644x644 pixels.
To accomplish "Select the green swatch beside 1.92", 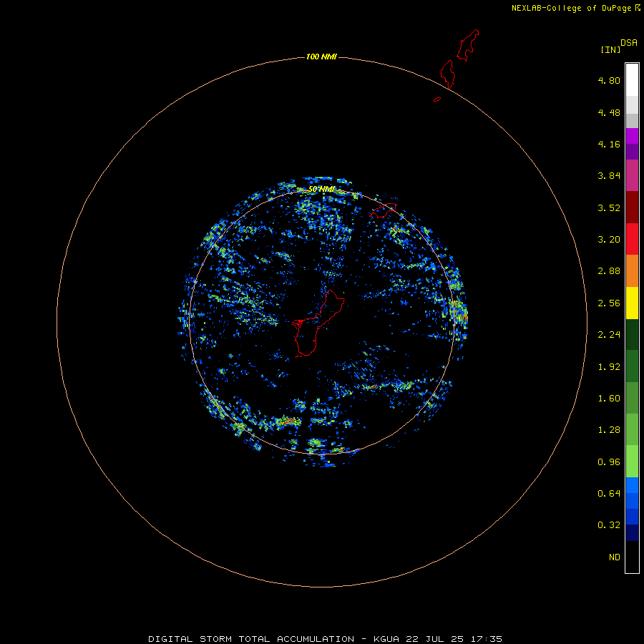I will tap(632, 366).
